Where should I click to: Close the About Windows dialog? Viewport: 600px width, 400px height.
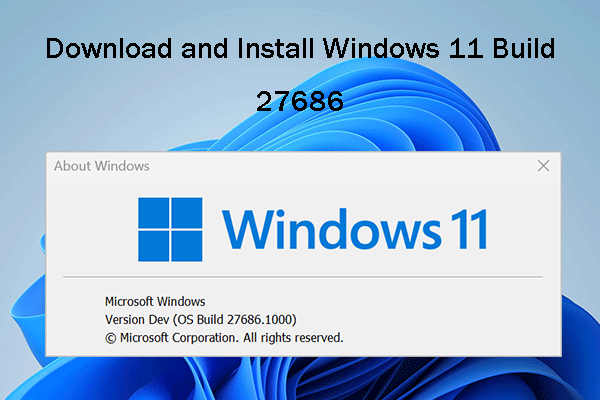click(543, 166)
